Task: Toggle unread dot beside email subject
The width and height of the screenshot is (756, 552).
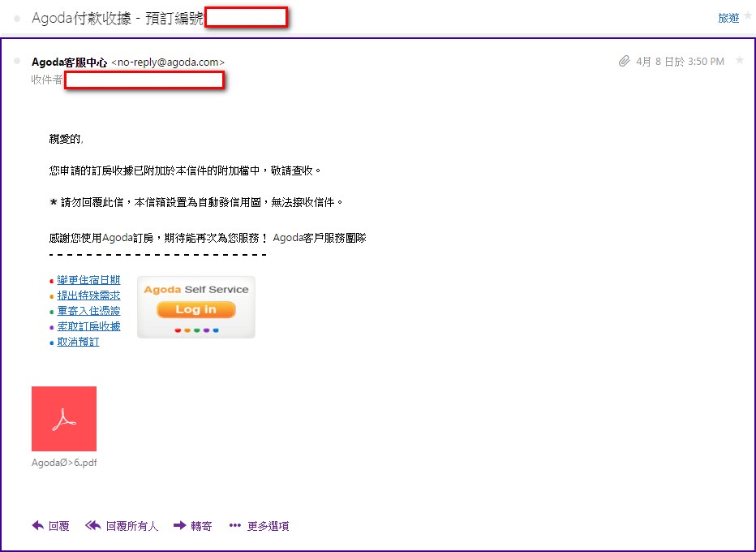Action: pyautogui.click(x=17, y=19)
